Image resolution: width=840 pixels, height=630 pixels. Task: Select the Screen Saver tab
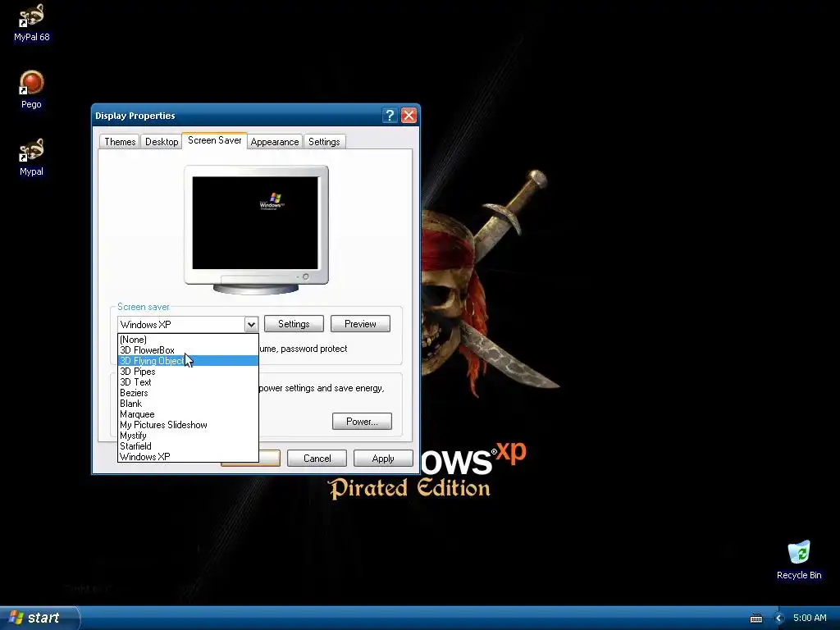(214, 140)
